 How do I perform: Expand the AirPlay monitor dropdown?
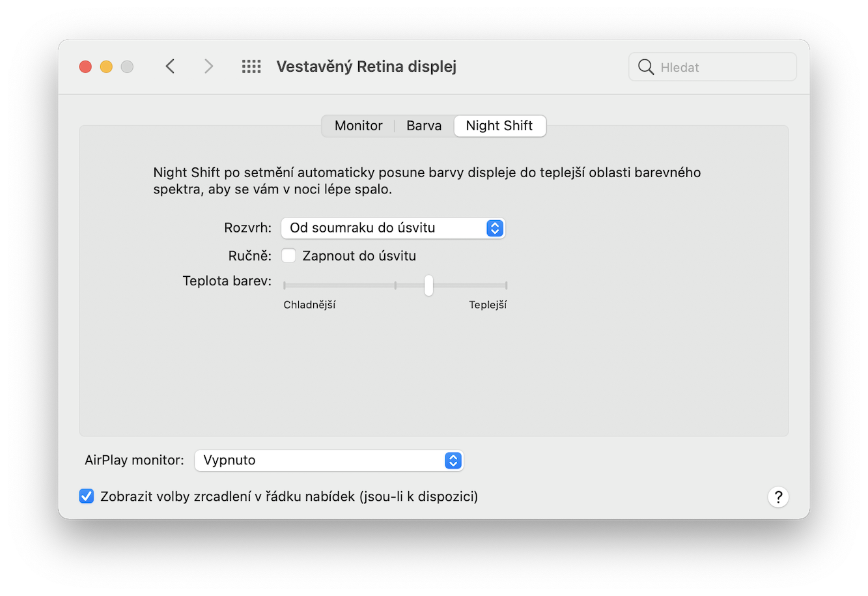coord(329,461)
